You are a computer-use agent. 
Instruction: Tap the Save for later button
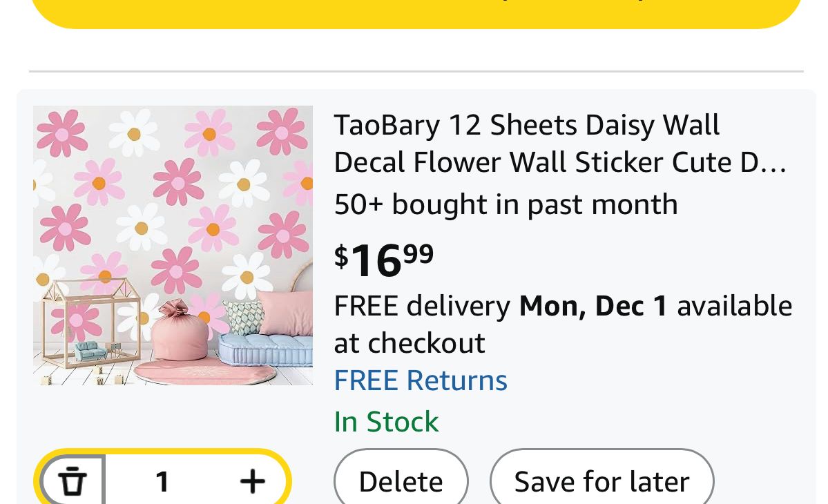pos(601,481)
